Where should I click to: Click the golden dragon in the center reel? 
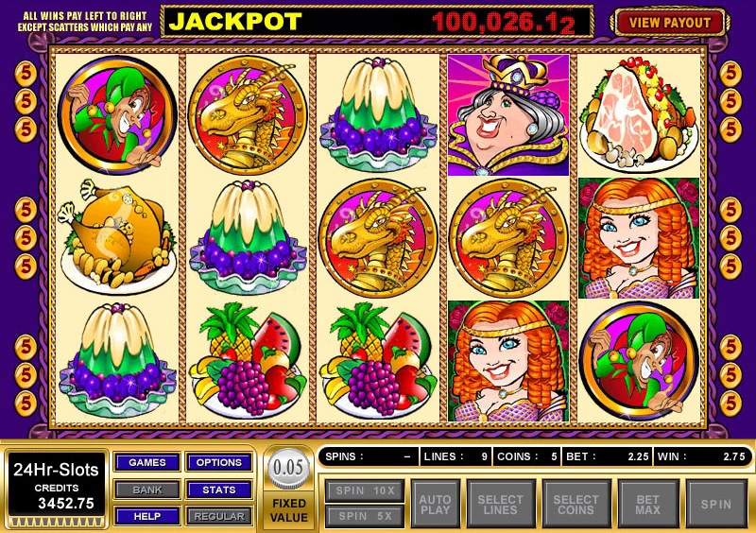(378, 238)
